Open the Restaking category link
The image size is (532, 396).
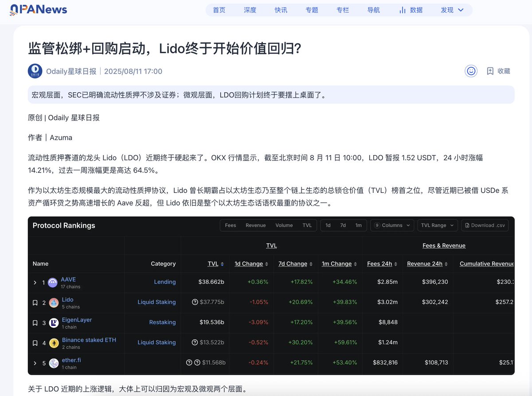162,322
